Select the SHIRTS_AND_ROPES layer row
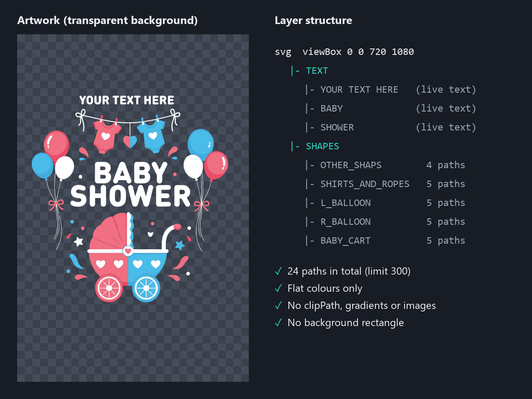 coord(385,184)
